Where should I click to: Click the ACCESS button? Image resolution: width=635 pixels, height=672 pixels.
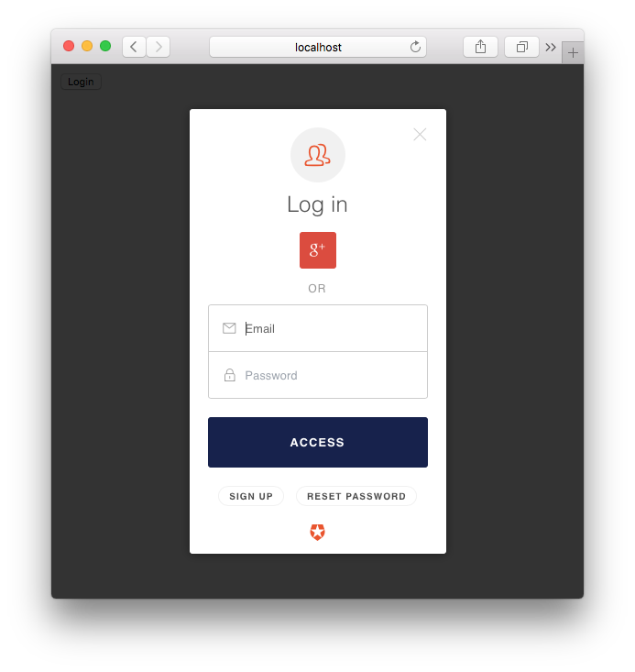(318, 442)
